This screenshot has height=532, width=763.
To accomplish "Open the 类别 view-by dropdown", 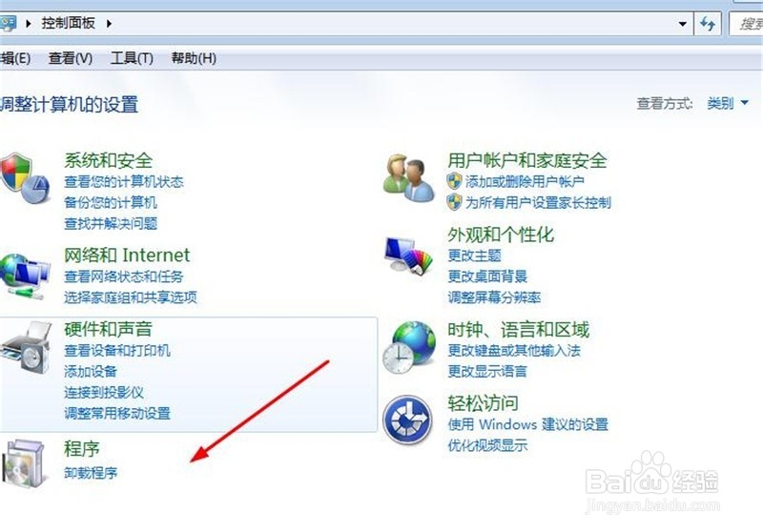I will [728, 103].
